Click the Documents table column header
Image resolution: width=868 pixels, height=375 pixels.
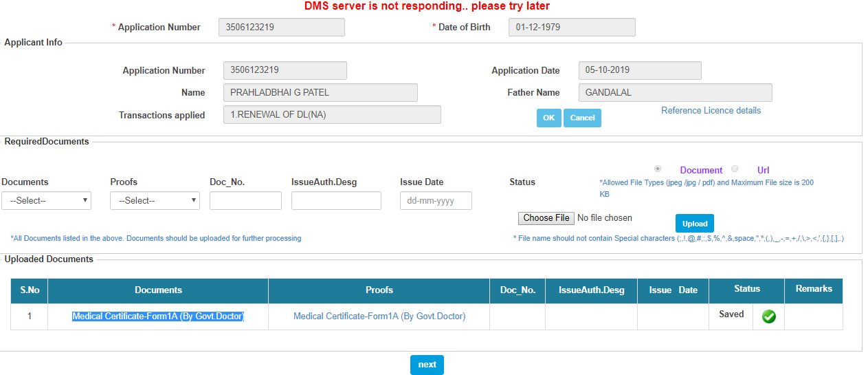click(x=158, y=290)
